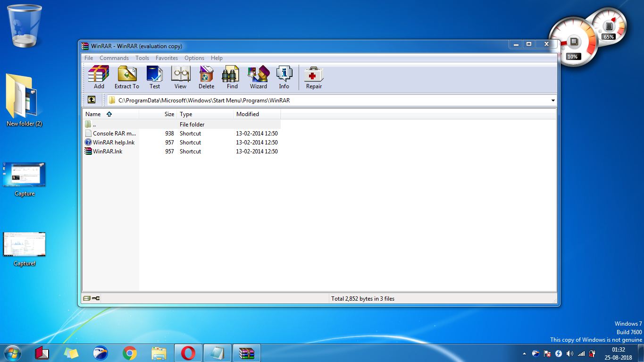
Task: Open the Help menu
Action: coord(217,58)
